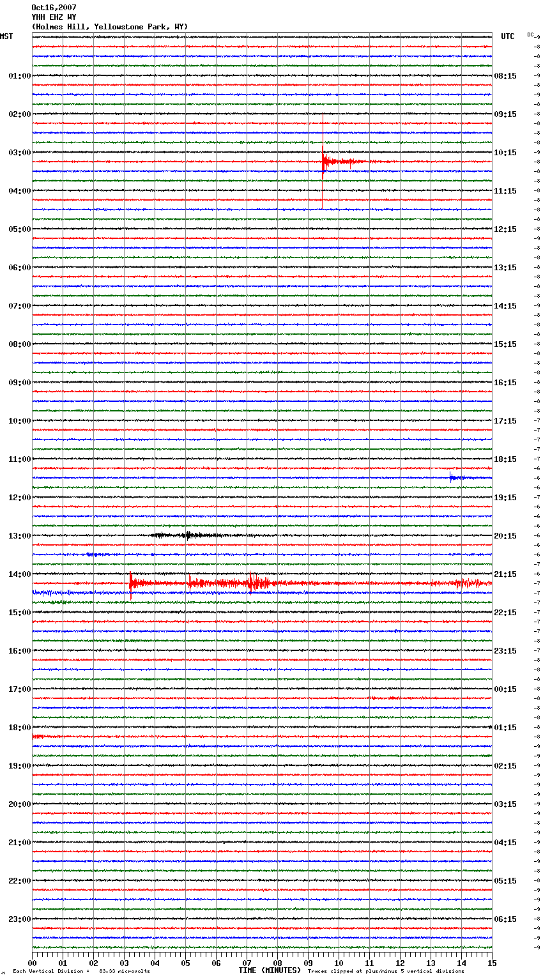Image resolution: width=543 pixels, height=980 pixels.
Task: Click the 02:15 UTC time label
Action: point(505,766)
